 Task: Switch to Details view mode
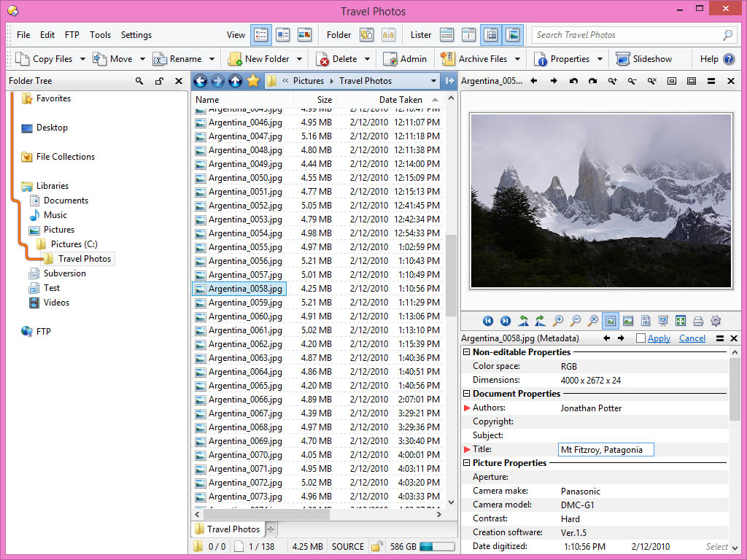point(260,34)
